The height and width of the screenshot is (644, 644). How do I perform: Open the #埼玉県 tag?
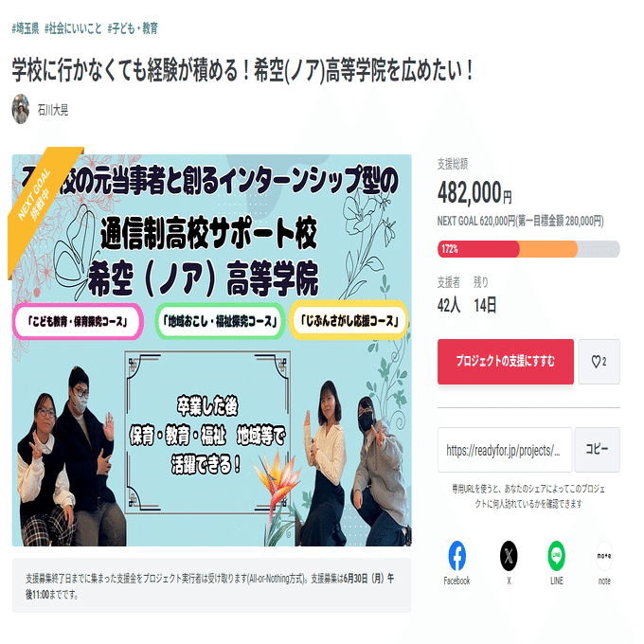(x=26, y=28)
